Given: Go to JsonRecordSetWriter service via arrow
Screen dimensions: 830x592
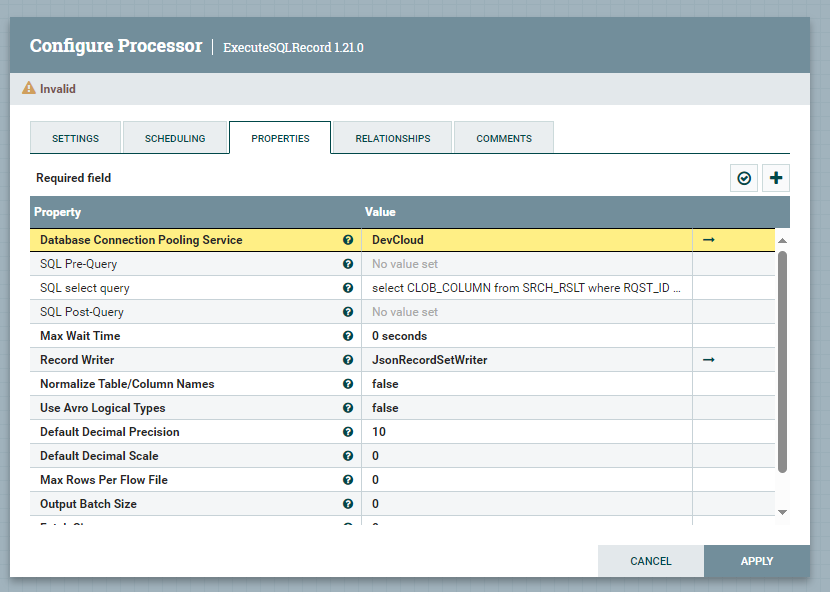Looking at the screenshot, I should pos(709,360).
